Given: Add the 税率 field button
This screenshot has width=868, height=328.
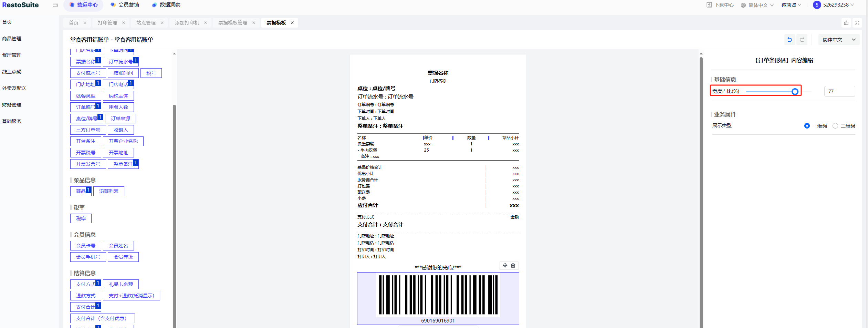Looking at the screenshot, I should click(81, 218).
